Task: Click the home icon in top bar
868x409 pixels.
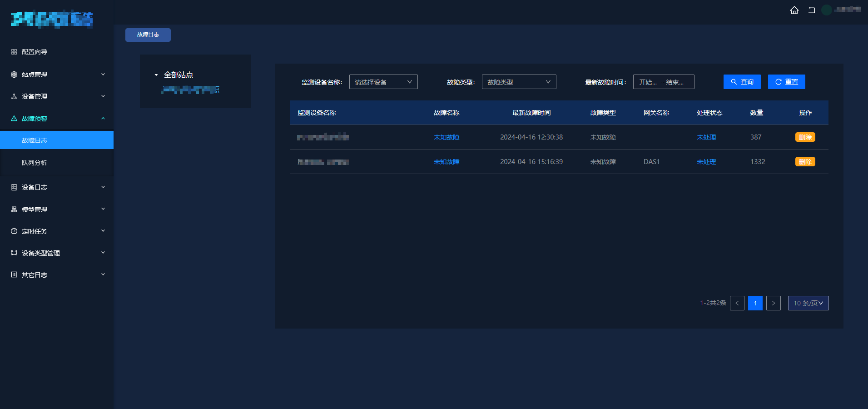Action: (x=794, y=10)
